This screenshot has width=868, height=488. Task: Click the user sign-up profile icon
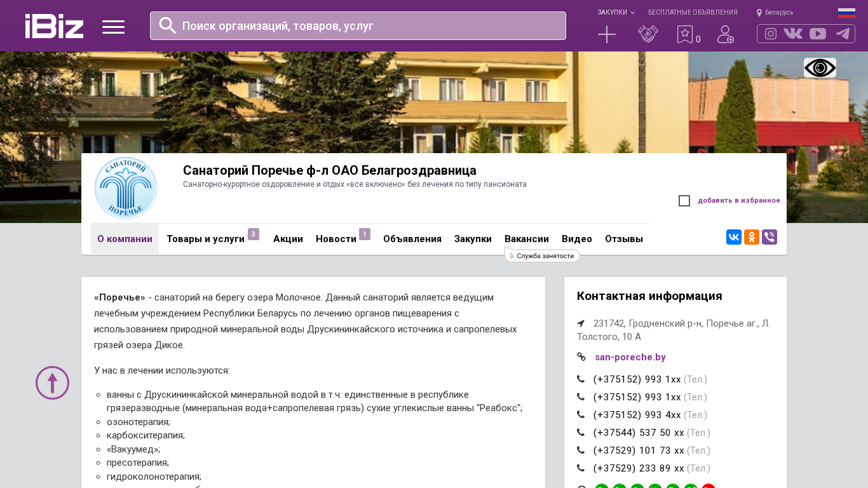coord(726,34)
